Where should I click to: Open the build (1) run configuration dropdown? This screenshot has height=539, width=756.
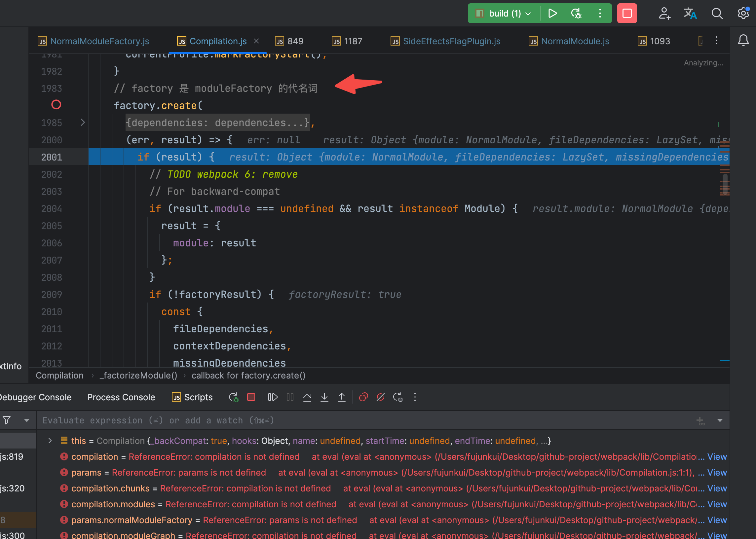click(x=504, y=13)
